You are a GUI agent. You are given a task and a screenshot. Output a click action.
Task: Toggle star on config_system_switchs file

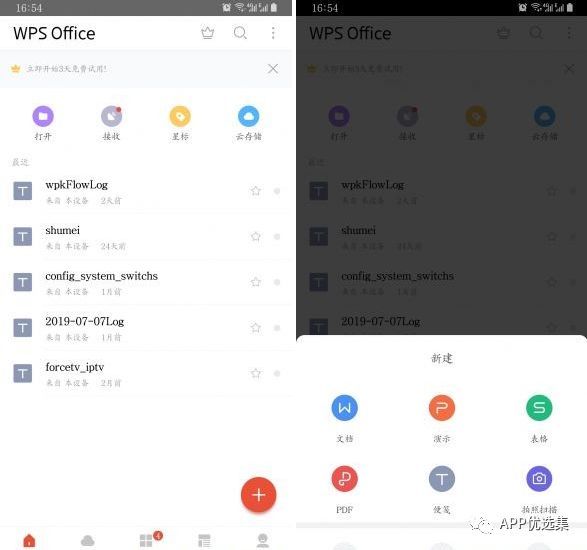coord(256,282)
